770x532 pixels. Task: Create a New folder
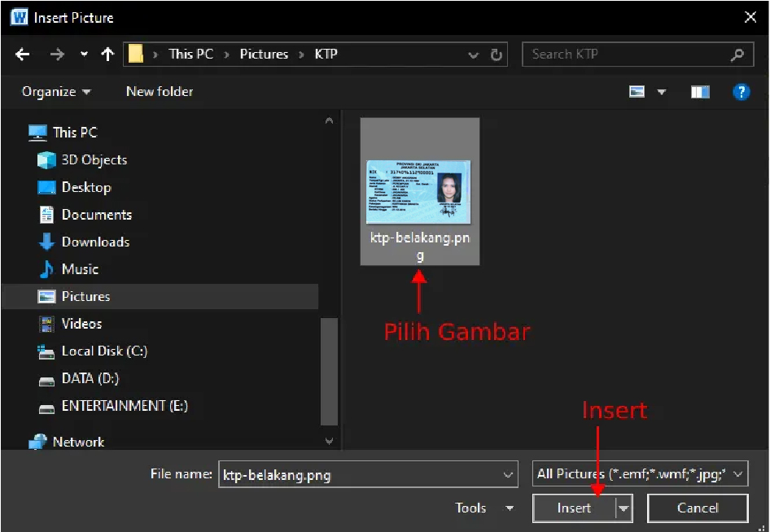click(159, 92)
